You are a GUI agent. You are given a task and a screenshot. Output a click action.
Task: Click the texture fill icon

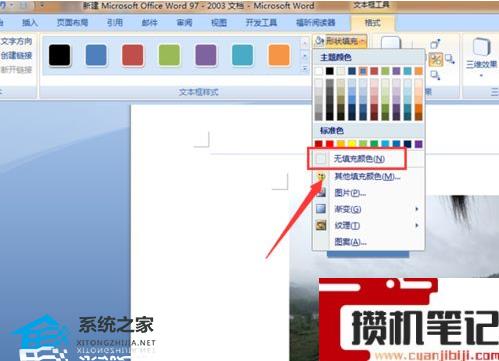[321, 225]
